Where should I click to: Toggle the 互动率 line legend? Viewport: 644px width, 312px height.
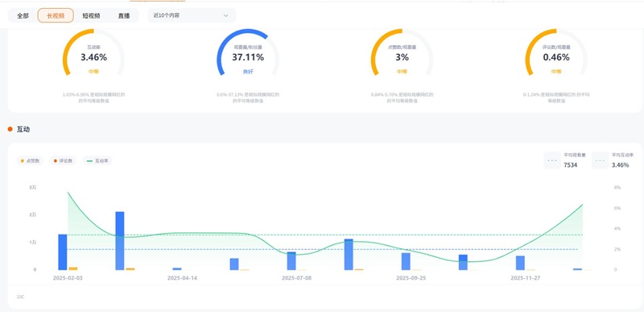point(97,160)
